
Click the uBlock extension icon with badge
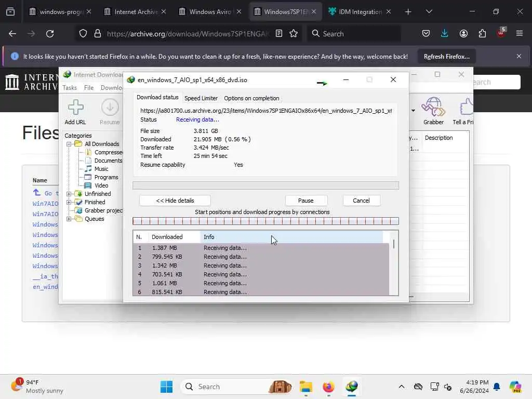[x=501, y=33]
